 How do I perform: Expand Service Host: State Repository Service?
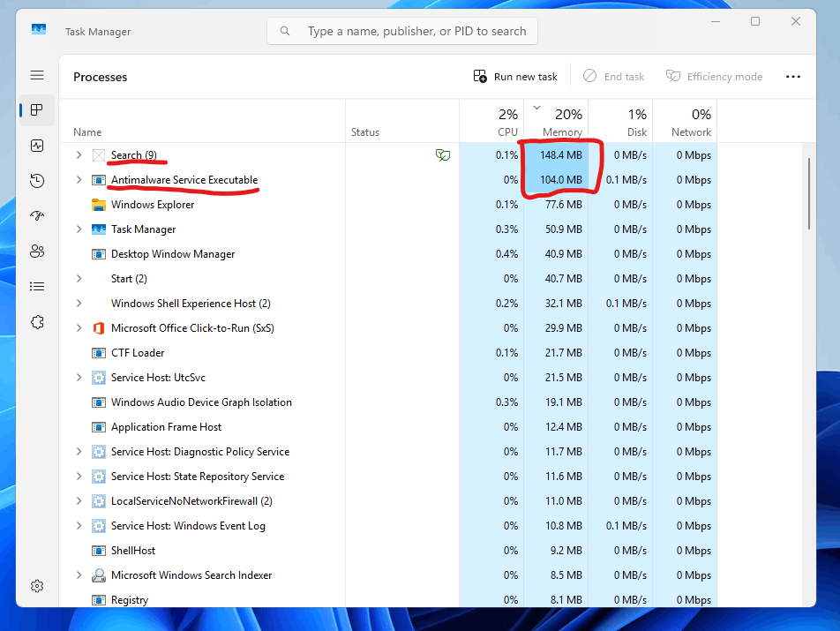tap(79, 476)
